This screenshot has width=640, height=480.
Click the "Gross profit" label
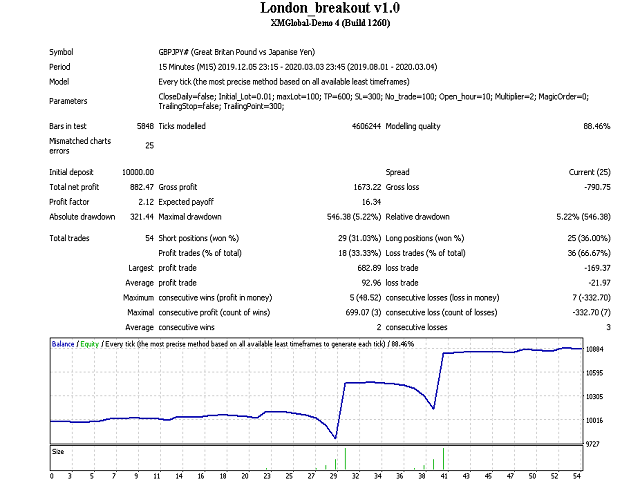coord(178,187)
